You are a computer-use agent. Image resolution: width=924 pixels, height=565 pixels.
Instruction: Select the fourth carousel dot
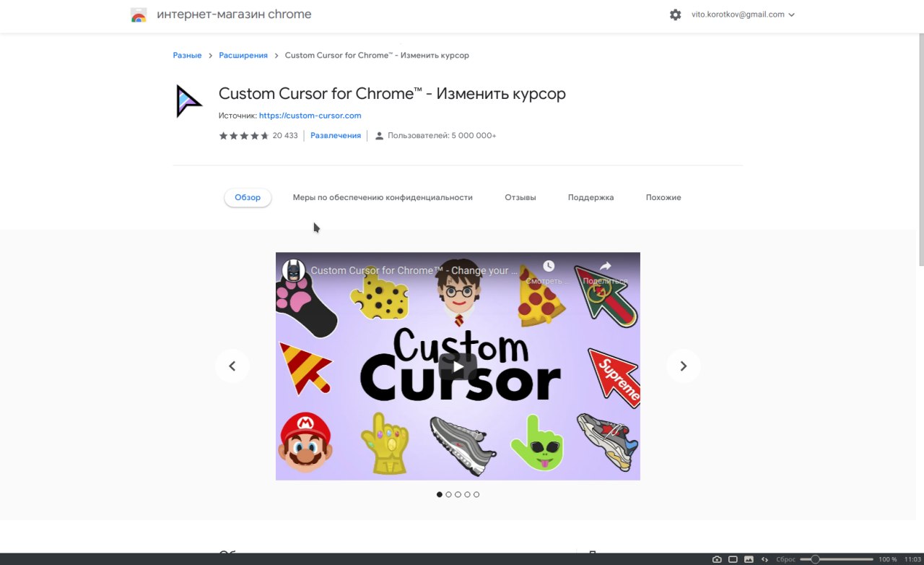pyautogui.click(x=467, y=495)
